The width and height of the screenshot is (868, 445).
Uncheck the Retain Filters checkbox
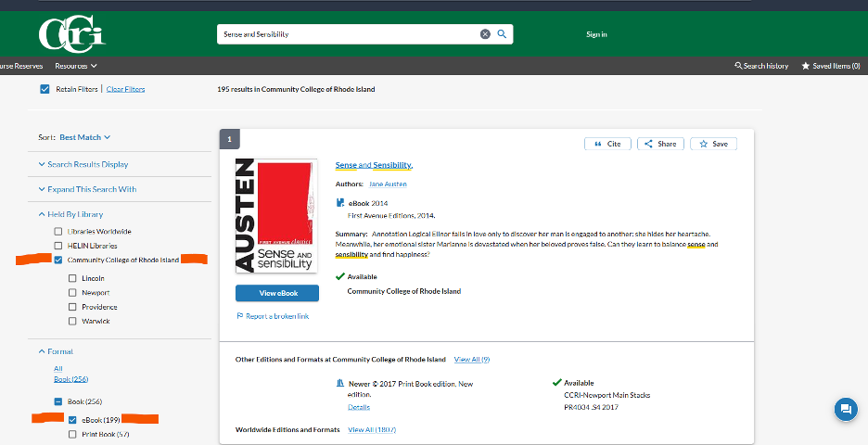(x=45, y=89)
